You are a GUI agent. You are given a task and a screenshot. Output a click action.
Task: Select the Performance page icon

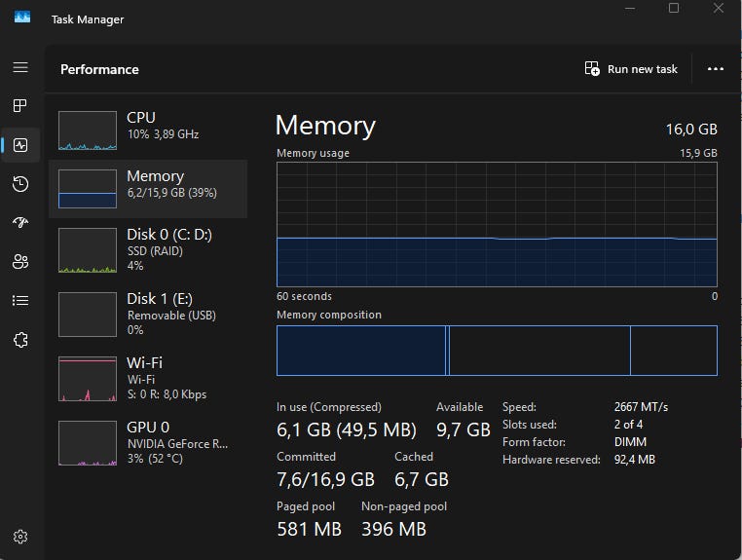(20, 145)
